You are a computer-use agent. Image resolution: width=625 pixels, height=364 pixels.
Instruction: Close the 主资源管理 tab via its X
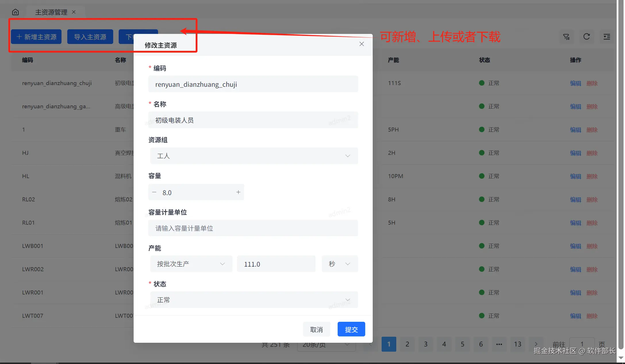point(74,12)
